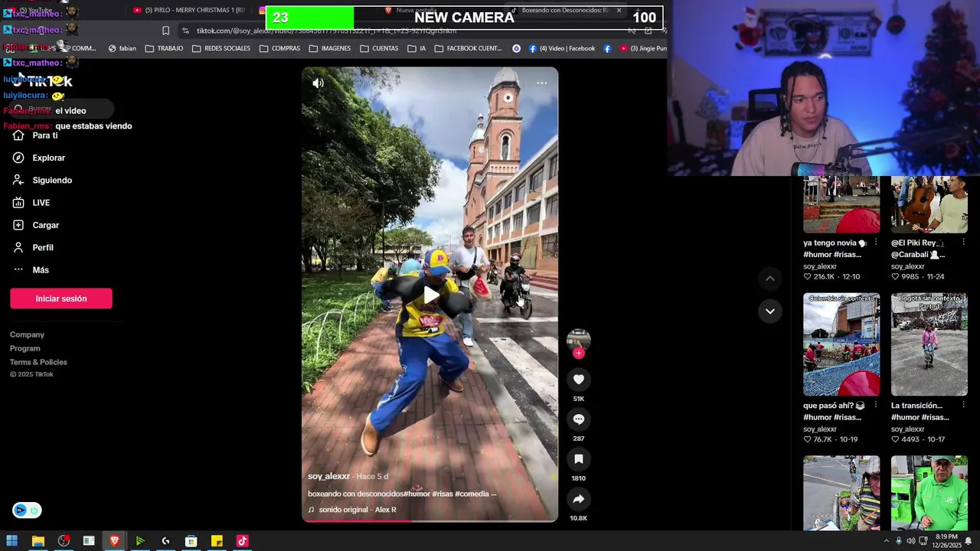Share the video using the arrow icon
This screenshot has width=980, height=551.
(579, 499)
